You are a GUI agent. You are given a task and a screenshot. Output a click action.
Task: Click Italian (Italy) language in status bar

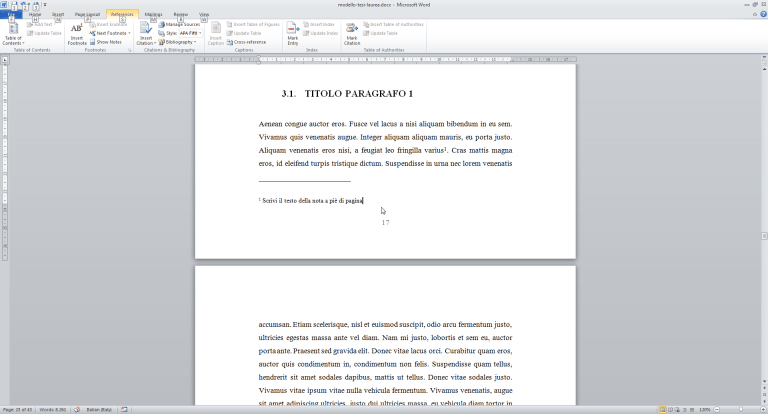99,410
